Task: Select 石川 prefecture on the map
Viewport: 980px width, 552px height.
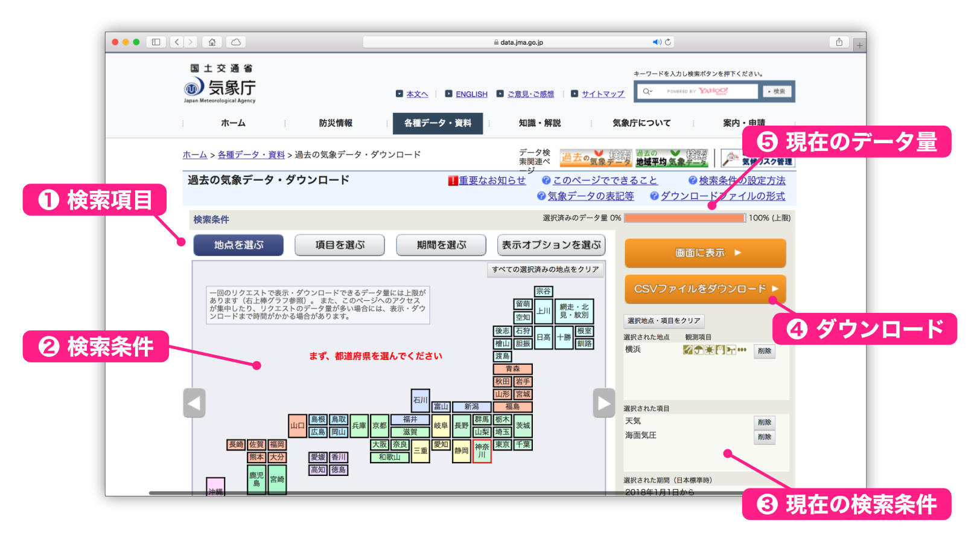Action: coord(421,400)
